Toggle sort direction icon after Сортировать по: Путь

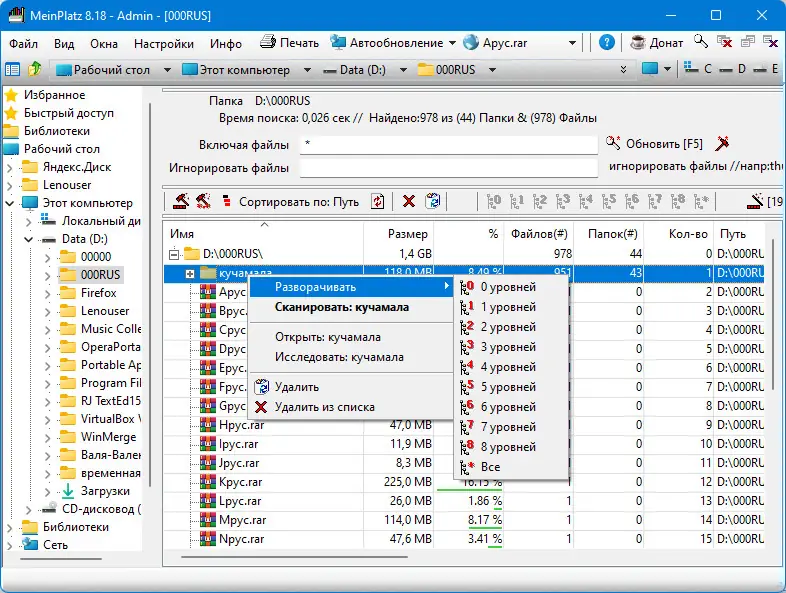[377, 202]
